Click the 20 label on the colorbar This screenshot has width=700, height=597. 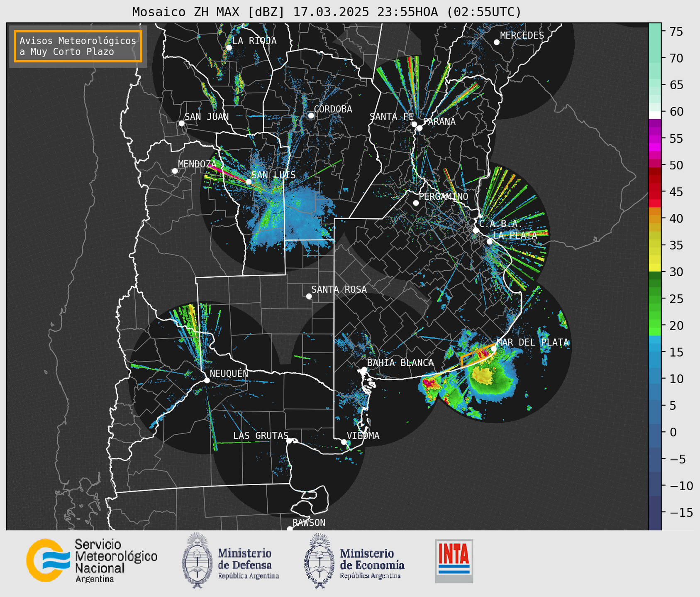tap(676, 325)
